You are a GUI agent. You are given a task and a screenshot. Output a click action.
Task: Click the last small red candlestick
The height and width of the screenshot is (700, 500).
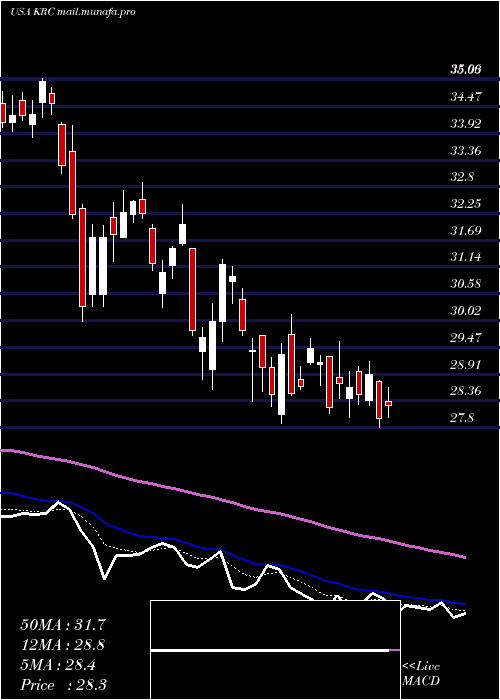pos(388,403)
